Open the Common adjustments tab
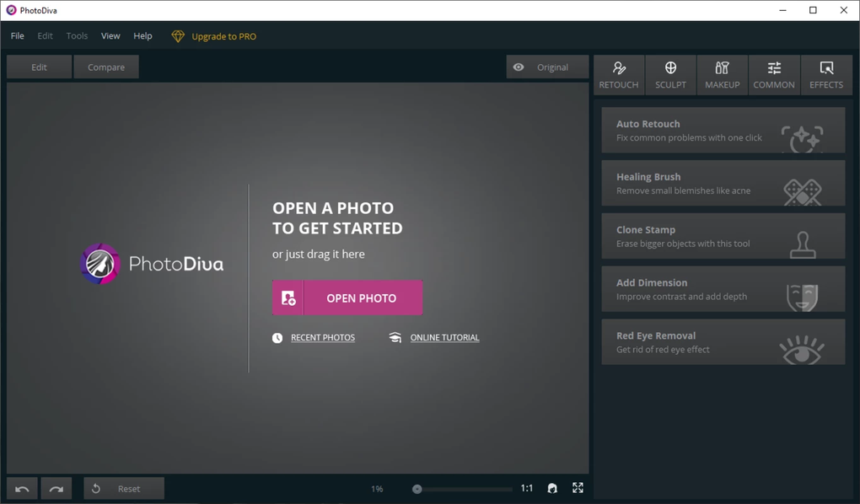This screenshot has height=504, width=860. tap(774, 75)
